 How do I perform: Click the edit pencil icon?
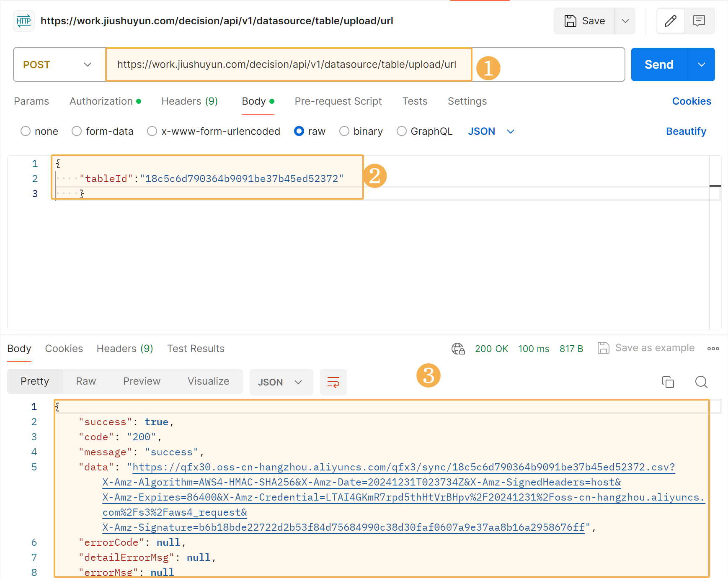point(670,21)
